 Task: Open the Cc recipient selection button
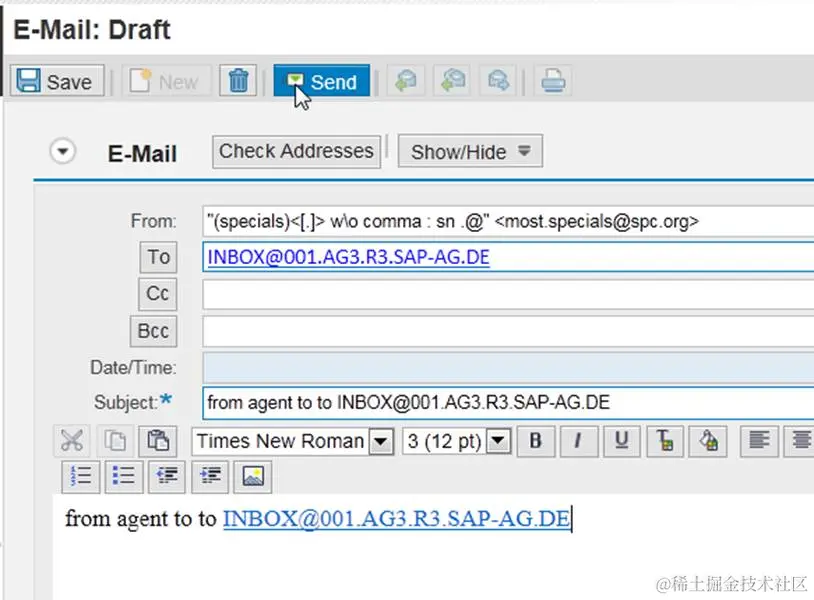tap(158, 294)
